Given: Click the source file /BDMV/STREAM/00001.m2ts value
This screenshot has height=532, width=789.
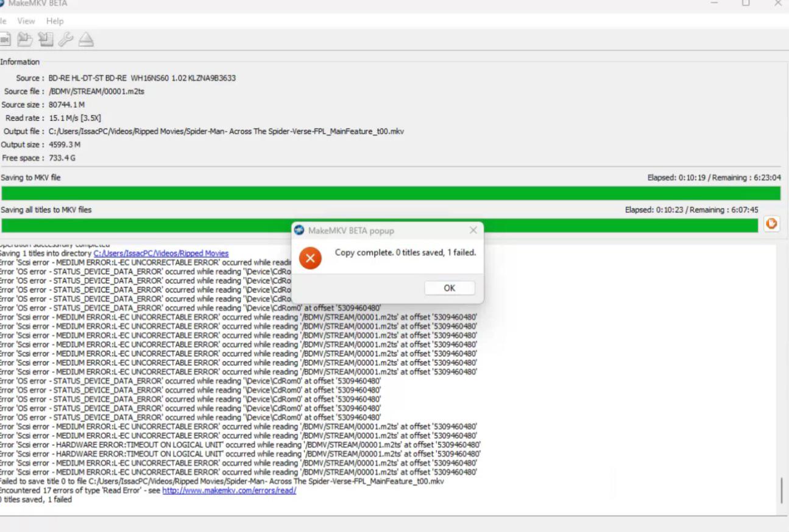Looking at the screenshot, I should click(96, 91).
